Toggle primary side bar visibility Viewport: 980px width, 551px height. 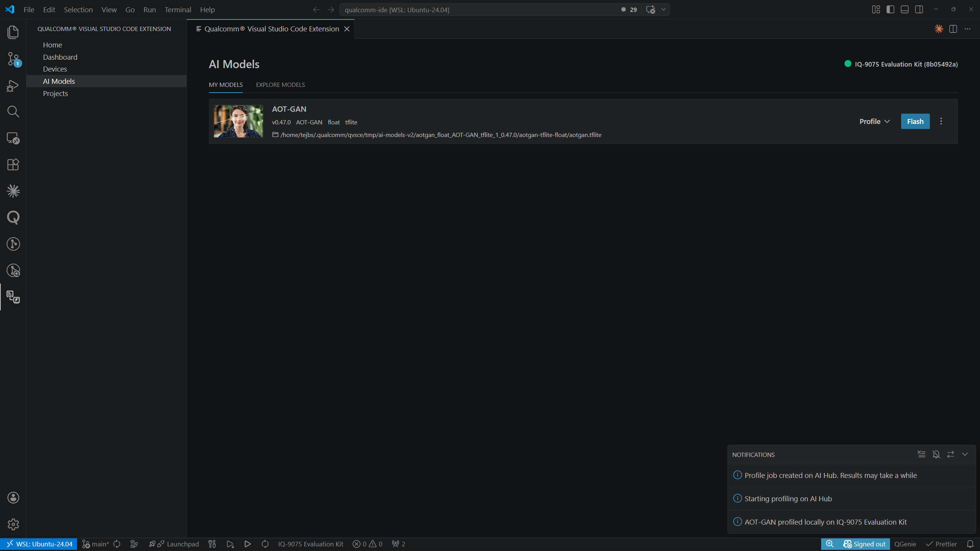[890, 10]
